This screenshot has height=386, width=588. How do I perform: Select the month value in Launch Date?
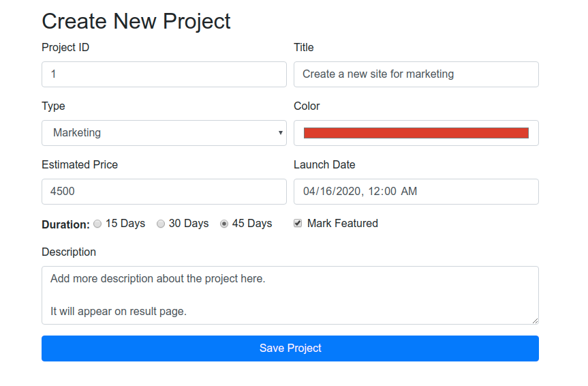[310, 192]
